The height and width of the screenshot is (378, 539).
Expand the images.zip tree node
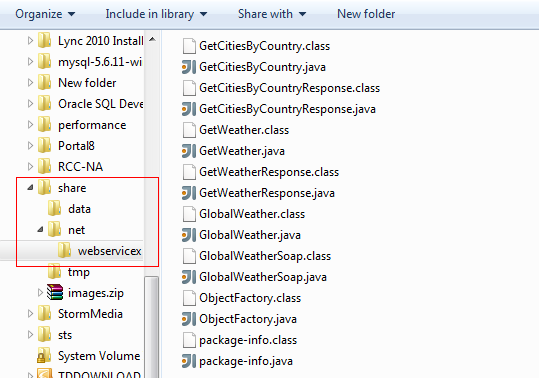click(40, 292)
